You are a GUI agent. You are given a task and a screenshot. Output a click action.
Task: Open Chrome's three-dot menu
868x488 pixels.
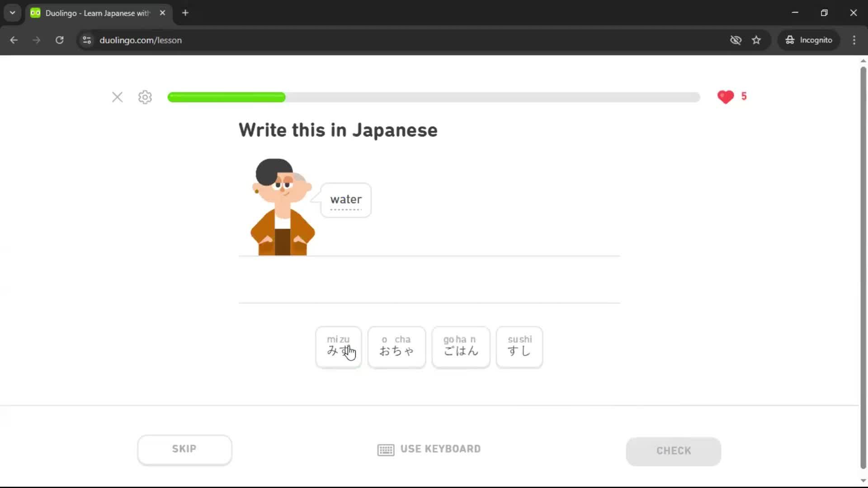[854, 40]
